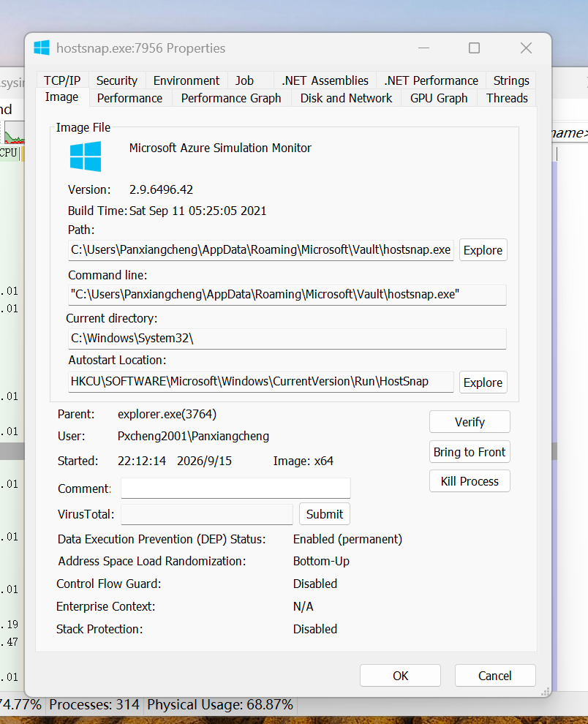This screenshot has width=588, height=724.
Task: Close the hostsnap.exe Properties window
Action: click(526, 48)
